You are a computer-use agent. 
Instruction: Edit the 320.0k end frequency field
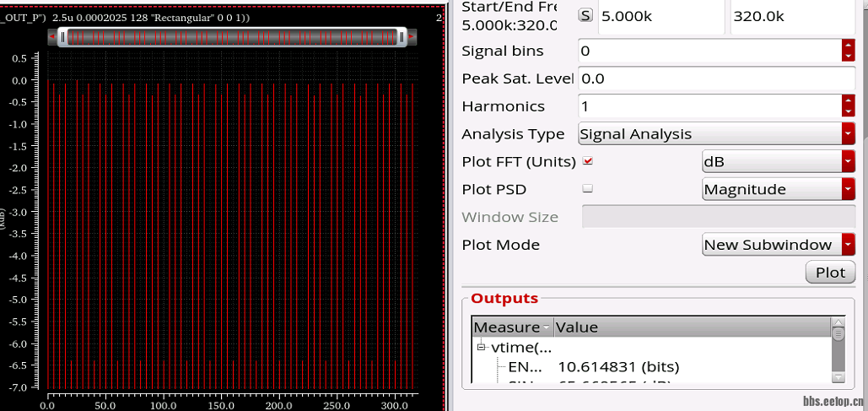pyautogui.click(x=793, y=17)
